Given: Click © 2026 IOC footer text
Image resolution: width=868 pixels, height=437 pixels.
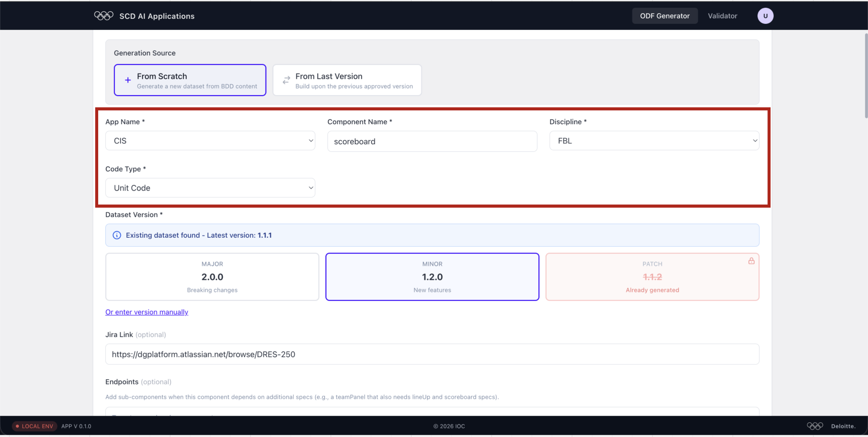Looking at the screenshot, I should tap(449, 426).
